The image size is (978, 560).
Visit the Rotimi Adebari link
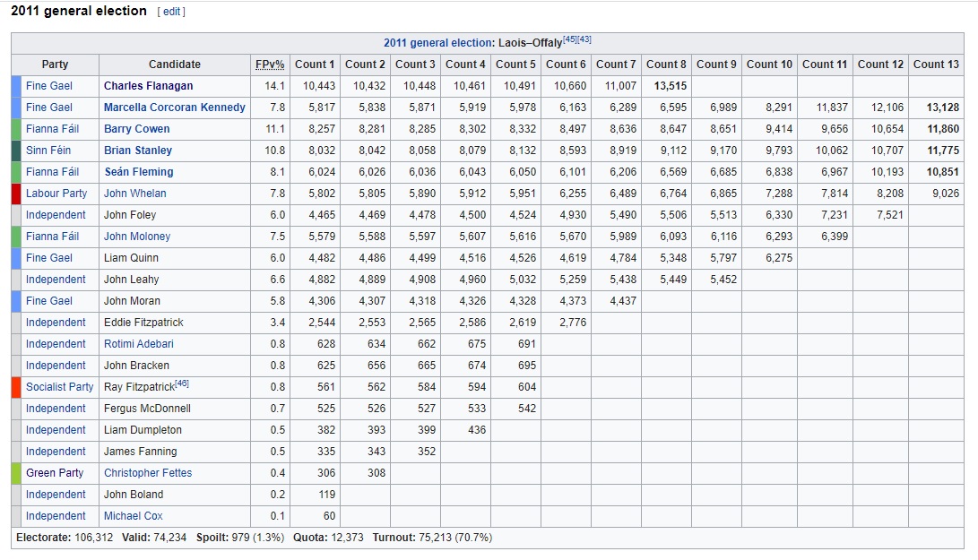click(138, 344)
